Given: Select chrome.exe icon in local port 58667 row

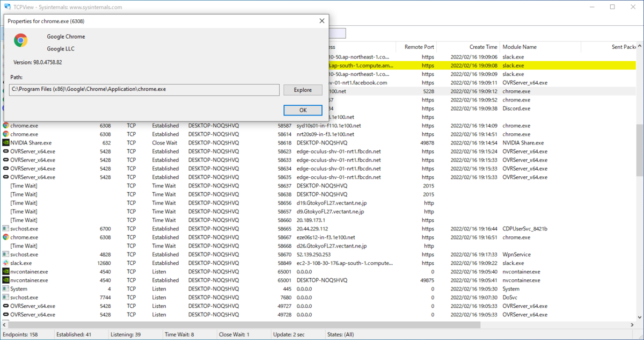Looking at the screenshot, I should pos(6,237).
